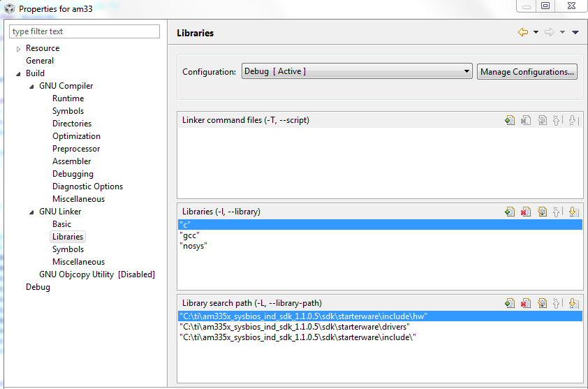Edit icon in Linker command files section
The width and height of the screenshot is (588, 389).
click(x=542, y=120)
